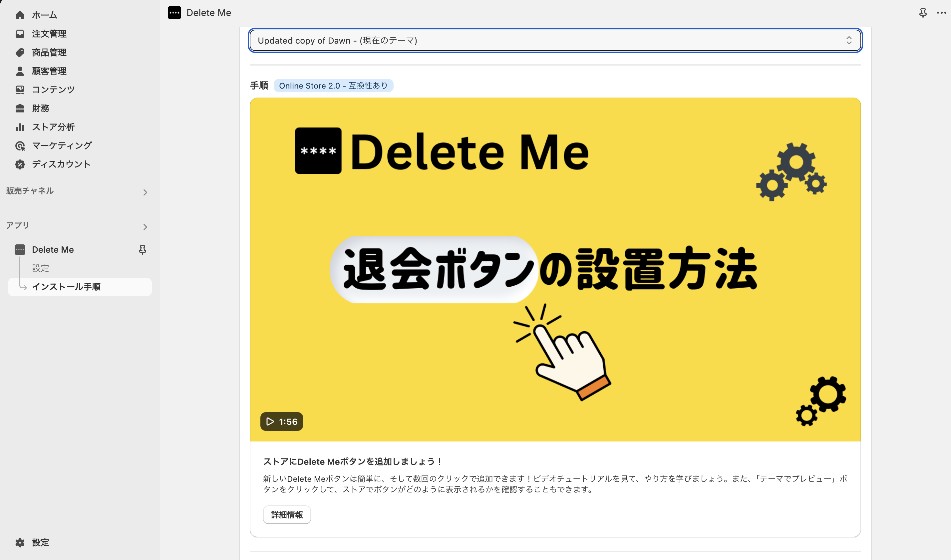
Task: Click the ディスカウント discount badge icon
Action: (x=20, y=164)
